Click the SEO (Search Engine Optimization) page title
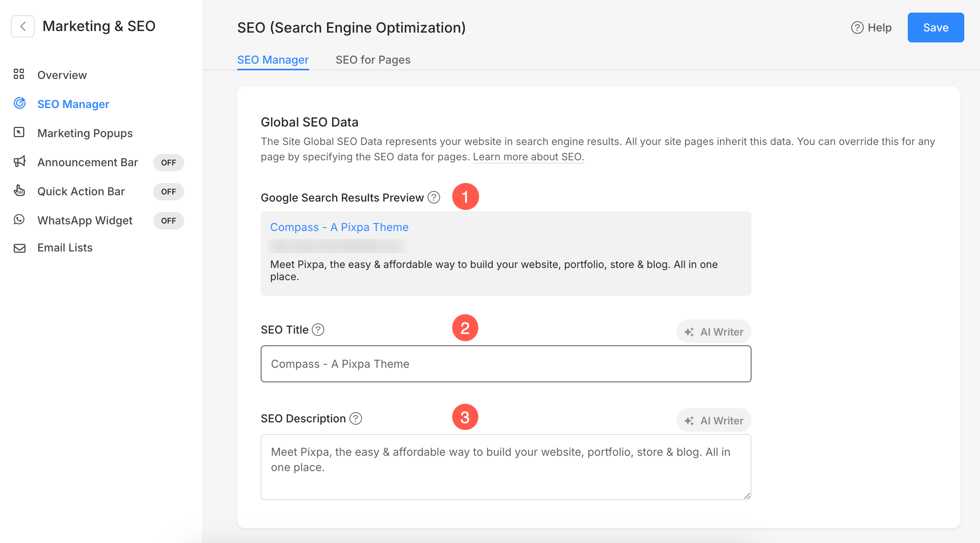This screenshot has height=543, width=980. pos(351,28)
